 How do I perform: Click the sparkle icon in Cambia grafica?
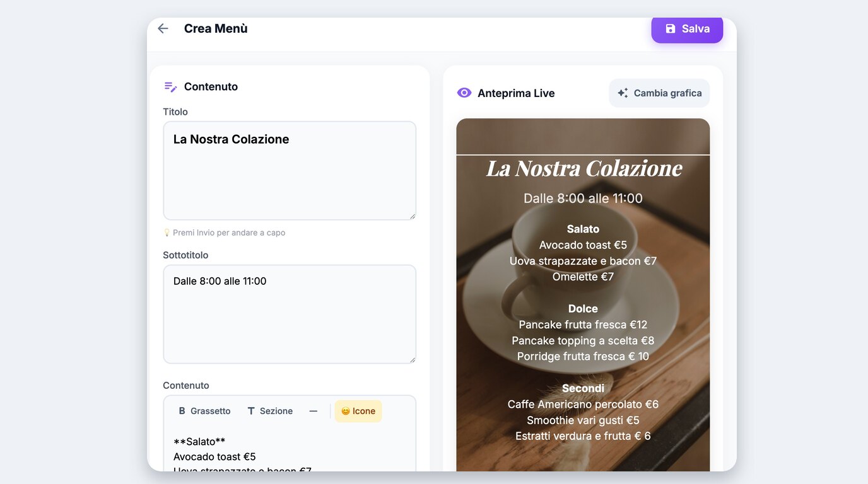623,93
